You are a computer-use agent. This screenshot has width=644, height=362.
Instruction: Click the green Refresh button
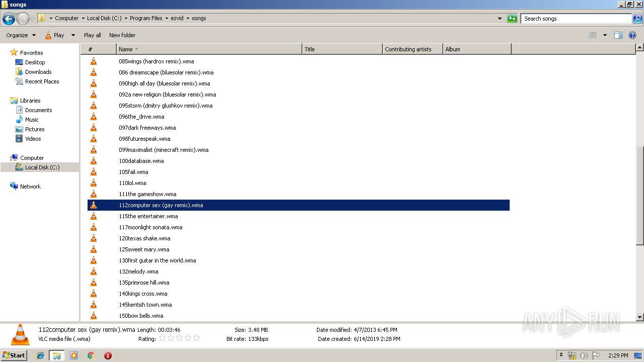[512, 19]
